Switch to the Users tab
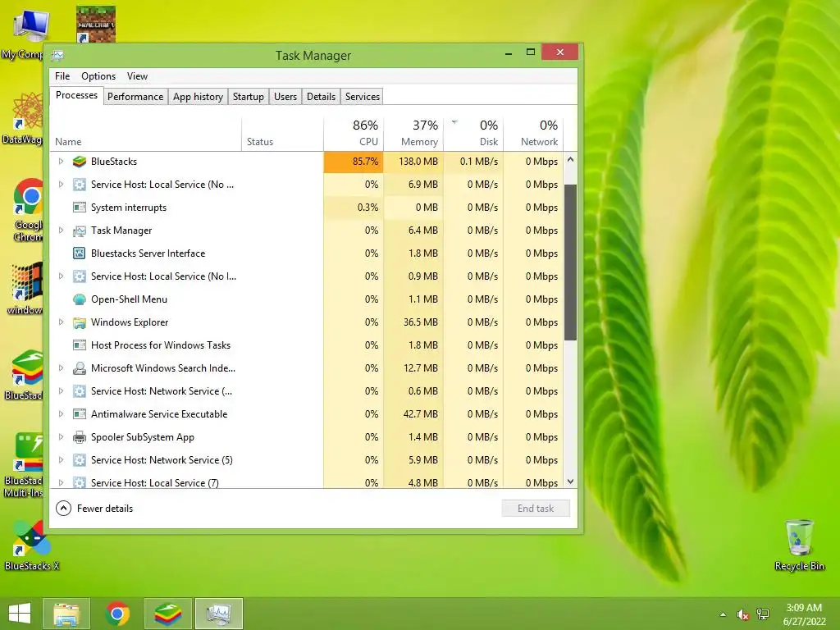The image size is (840, 630). click(285, 97)
